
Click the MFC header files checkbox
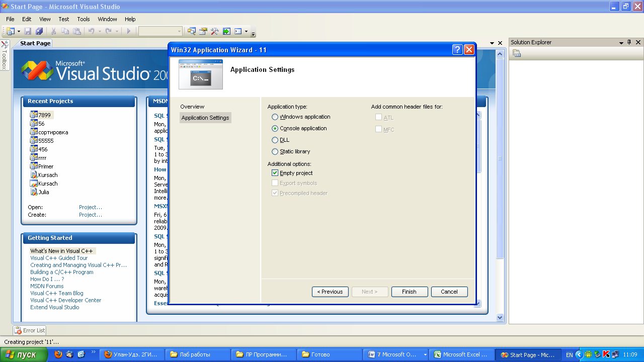click(378, 129)
